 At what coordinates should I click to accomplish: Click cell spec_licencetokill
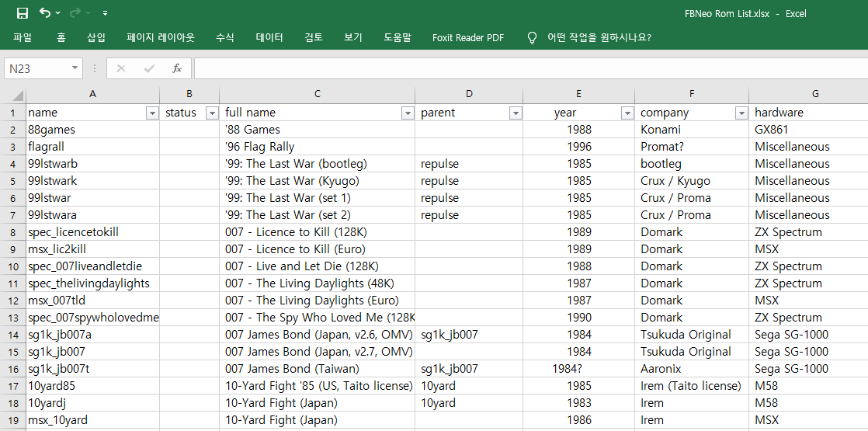[x=93, y=232]
